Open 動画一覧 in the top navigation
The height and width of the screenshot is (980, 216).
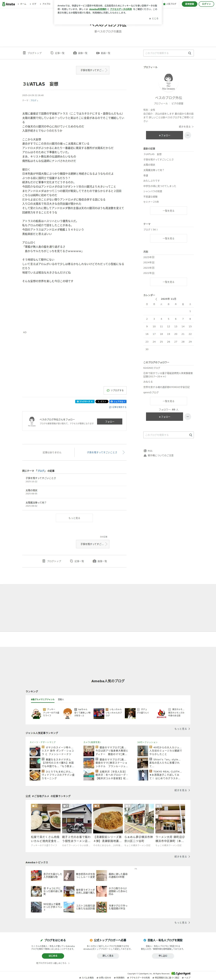[103, 53]
